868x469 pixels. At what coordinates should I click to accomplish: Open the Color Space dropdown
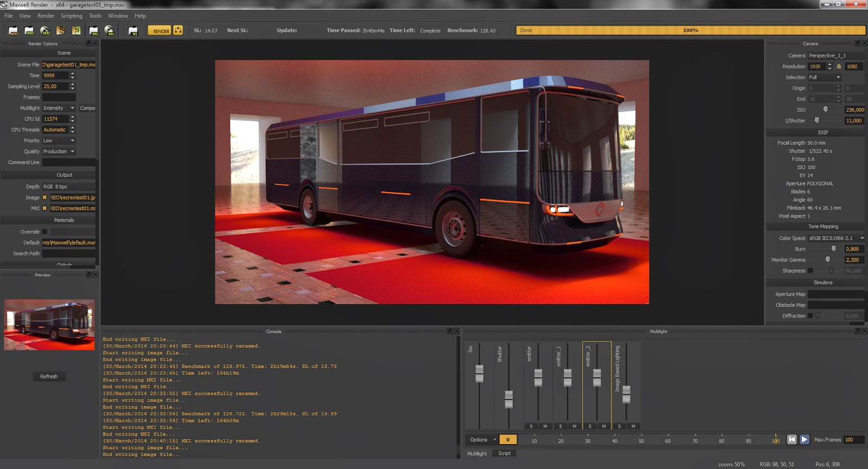point(836,238)
